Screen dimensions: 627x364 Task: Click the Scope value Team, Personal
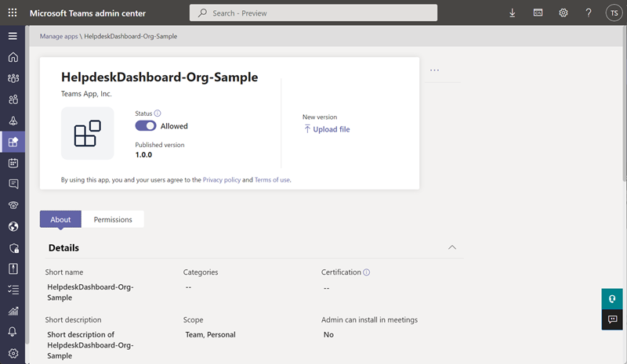pyautogui.click(x=210, y=335)
